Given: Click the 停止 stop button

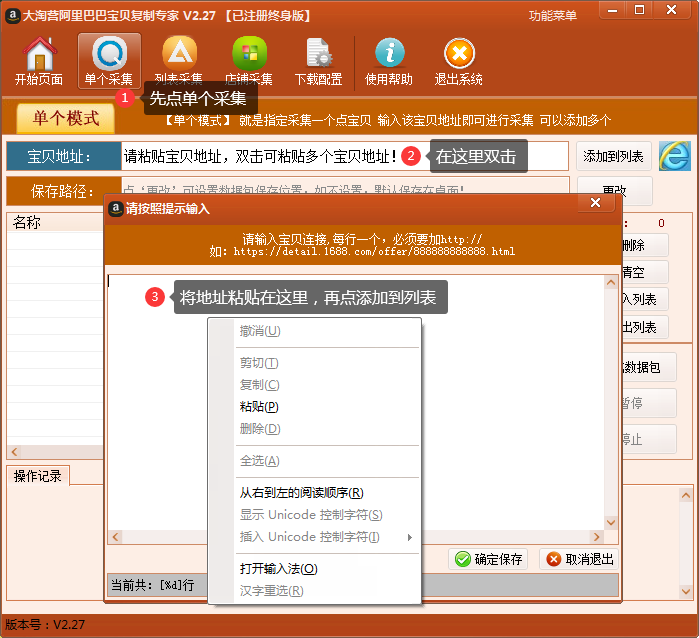Looking at the screenshot, I should click(649, 439).
